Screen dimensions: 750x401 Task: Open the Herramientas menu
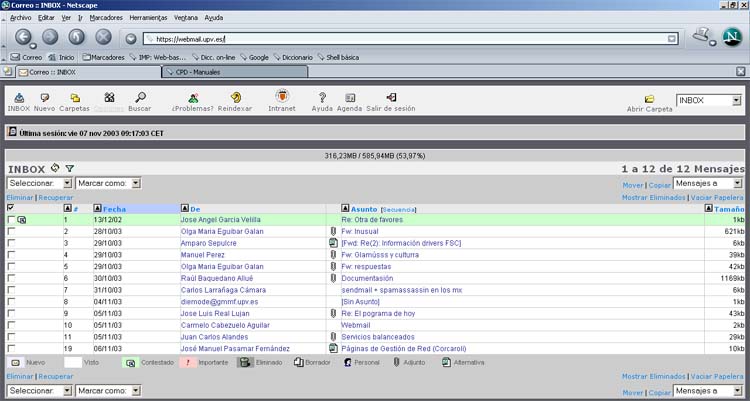pyautogui.click(x=148, y=18)
